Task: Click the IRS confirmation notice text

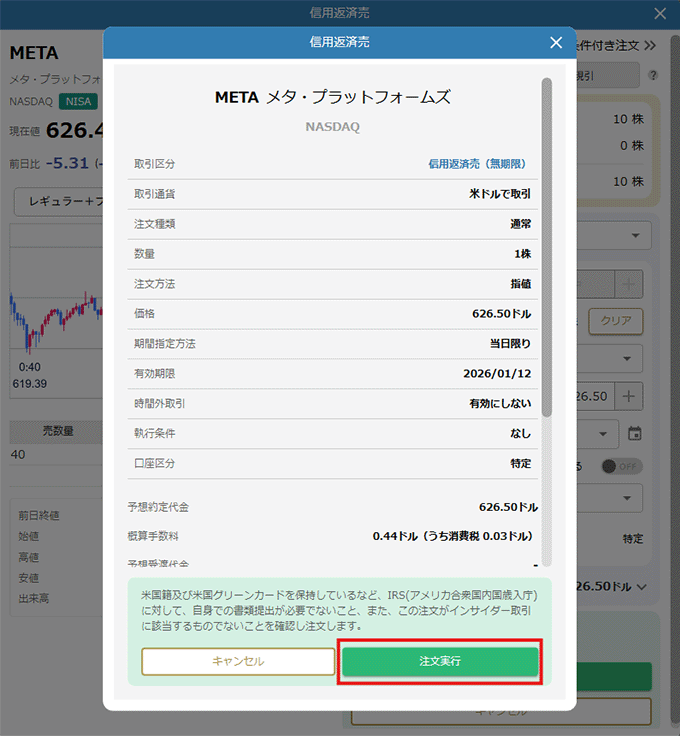Action: [x=339, y=611]
